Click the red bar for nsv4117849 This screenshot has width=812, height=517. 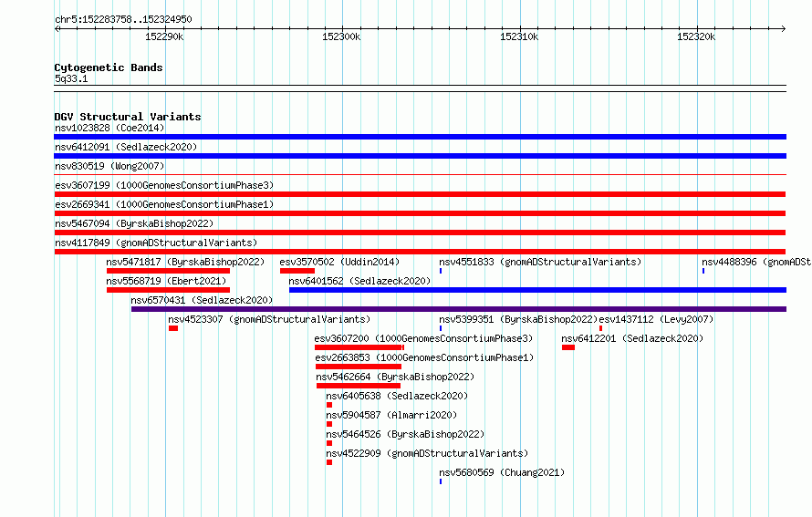(420, 252)
